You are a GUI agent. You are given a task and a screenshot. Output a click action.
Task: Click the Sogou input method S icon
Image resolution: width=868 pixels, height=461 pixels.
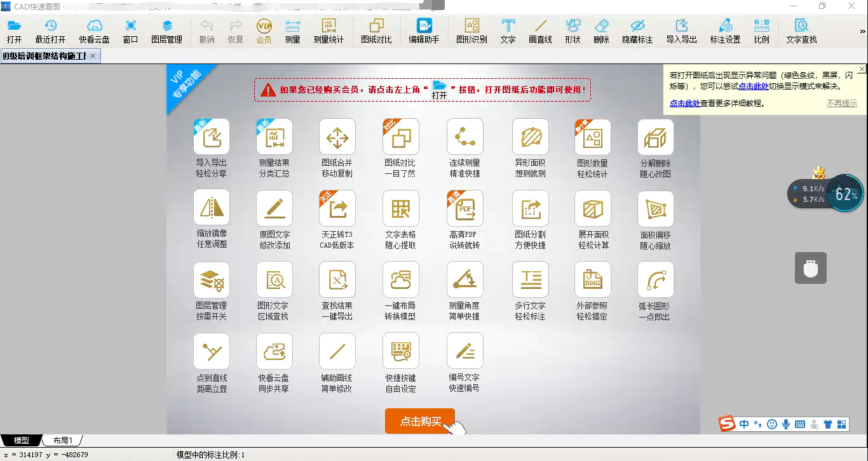pos(727,424)
